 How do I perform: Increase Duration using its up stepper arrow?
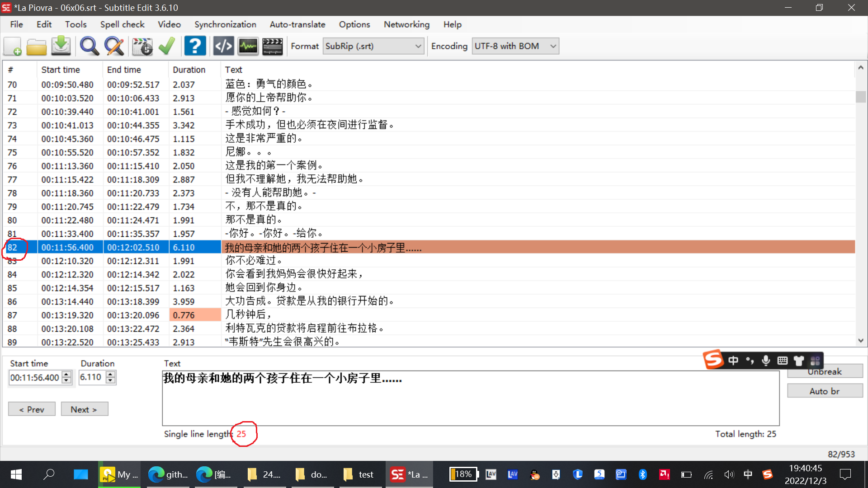tap(110, 374)
